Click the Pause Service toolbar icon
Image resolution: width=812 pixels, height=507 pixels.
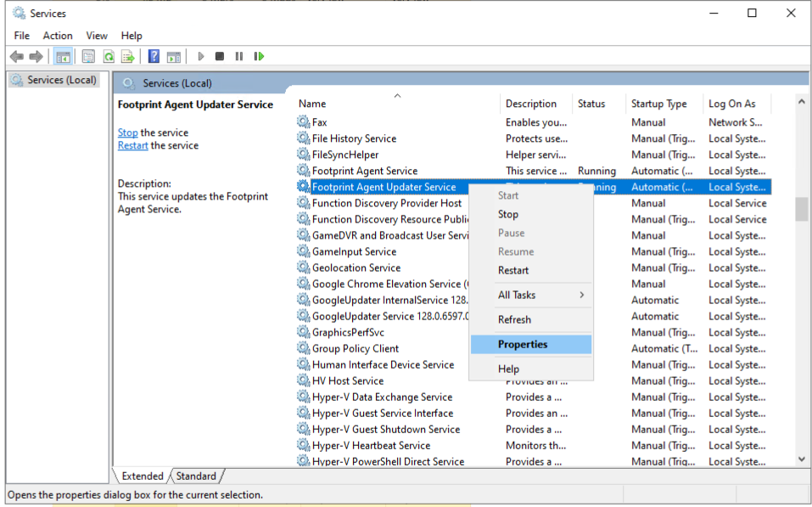[238, 56]
